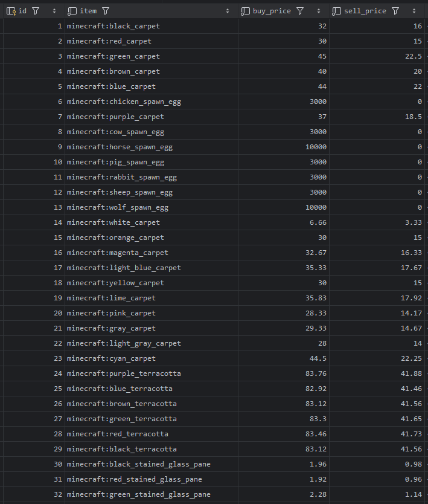Select cell minecraft:chicken_spawn_egg
Image resolution: width=428 pixels, height=504 pixels.
(x=152, y=102)
